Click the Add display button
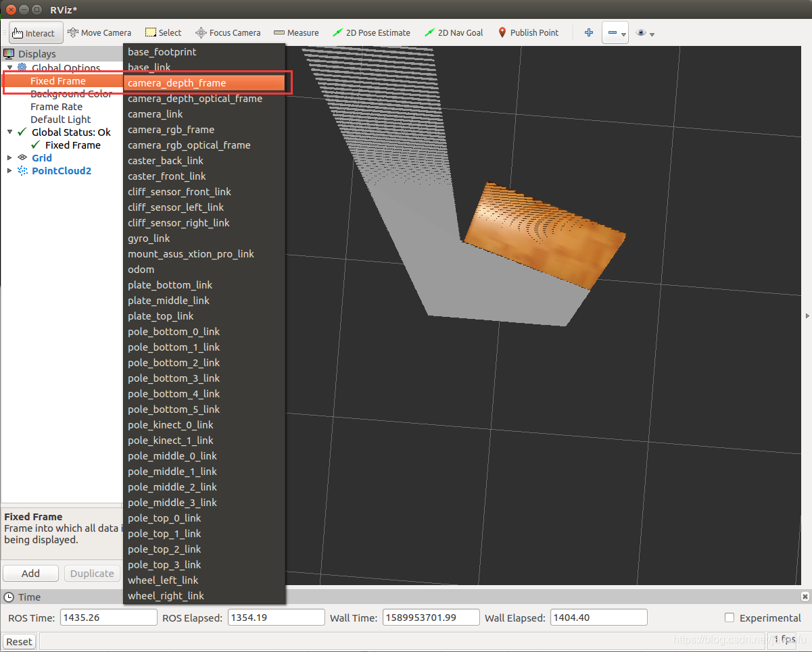This screenshot has width=812, height=652. 30,573
